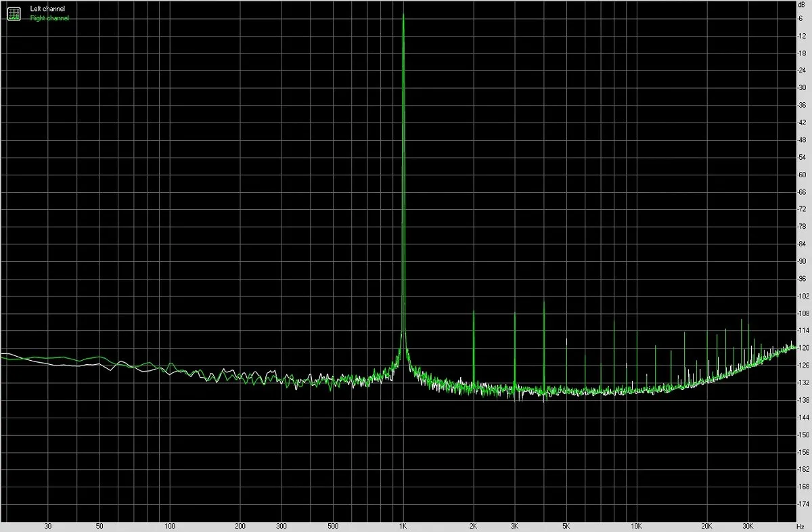This screenshot has width=812, height=532.
Task: Click the "-6" dB axis label
Action: pyautogui.click(x=800, y=18)
